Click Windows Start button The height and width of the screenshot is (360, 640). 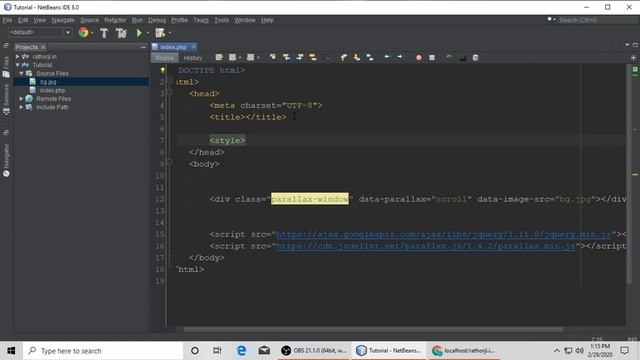coord(11,351)
